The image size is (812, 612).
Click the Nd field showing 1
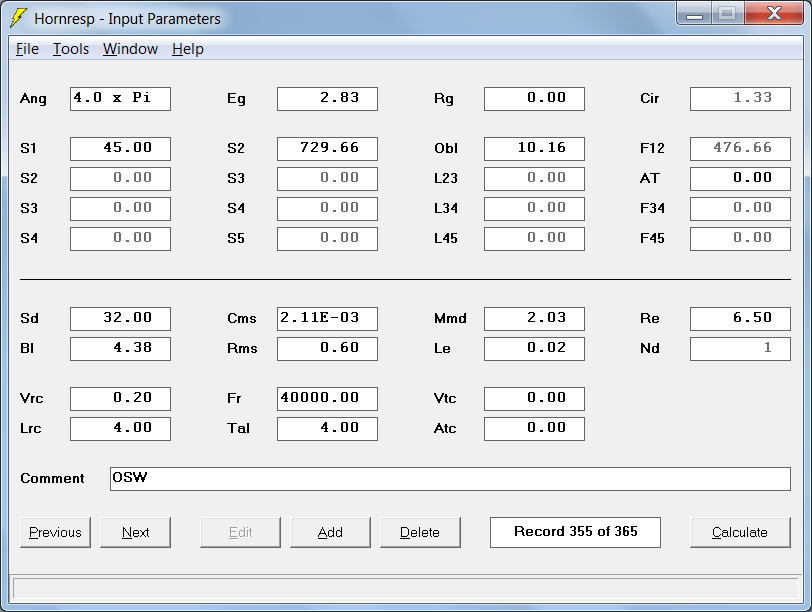pyautogui.click(x=740, y=348)
